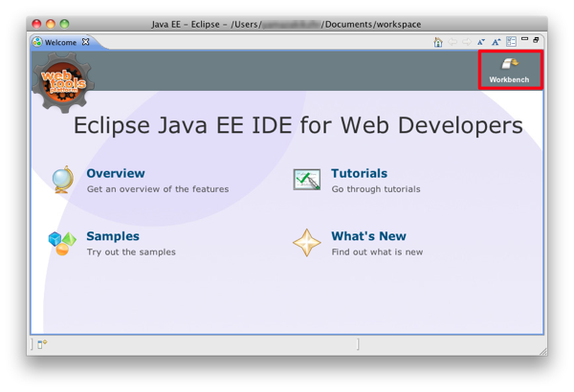Go to the Workbench via arrow icon
Screen dimensions: 574x392
510,63
